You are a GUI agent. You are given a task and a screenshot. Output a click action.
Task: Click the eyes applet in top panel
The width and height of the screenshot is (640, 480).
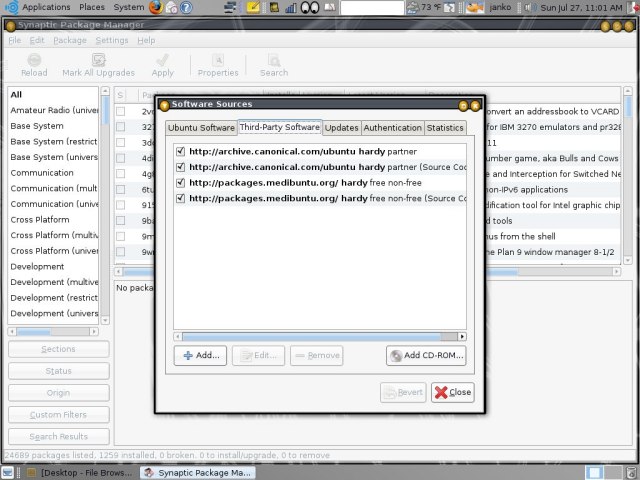(310, 7)
